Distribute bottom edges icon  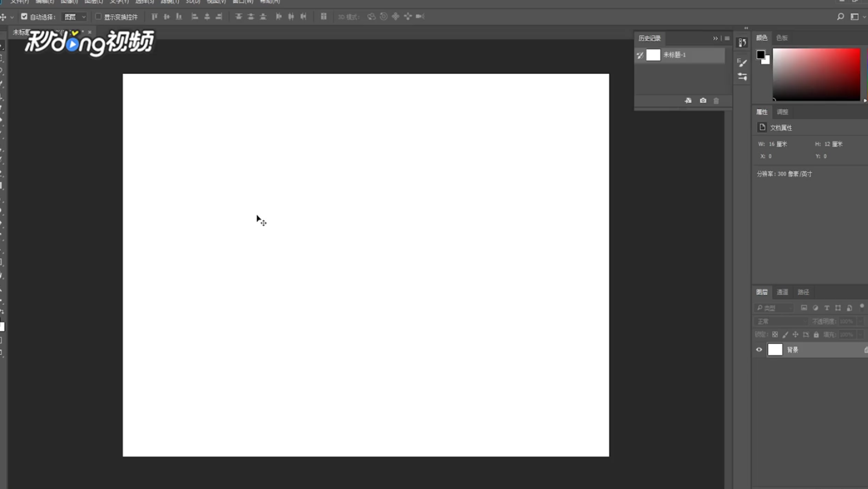(x=263, y=16)
